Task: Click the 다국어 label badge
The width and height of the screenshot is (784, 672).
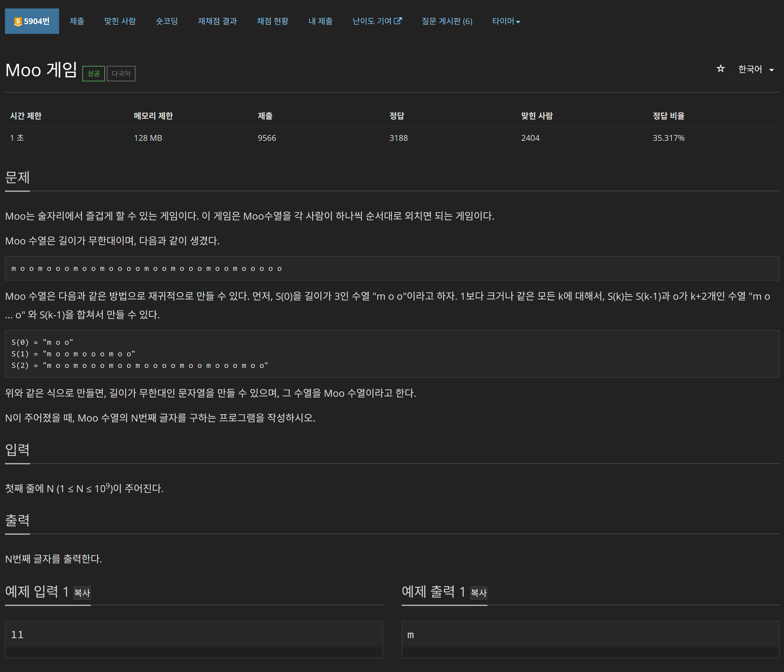Action: 121,73
